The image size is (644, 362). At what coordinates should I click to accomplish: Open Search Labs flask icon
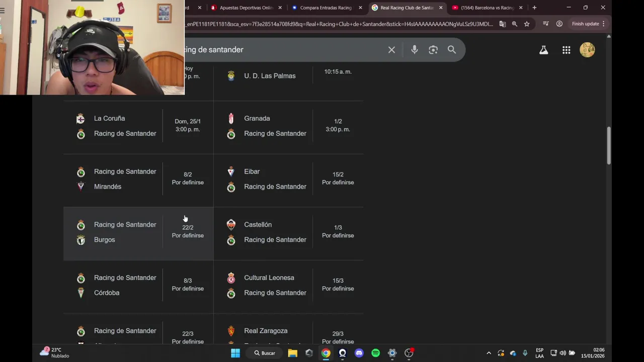pos(544,50)
